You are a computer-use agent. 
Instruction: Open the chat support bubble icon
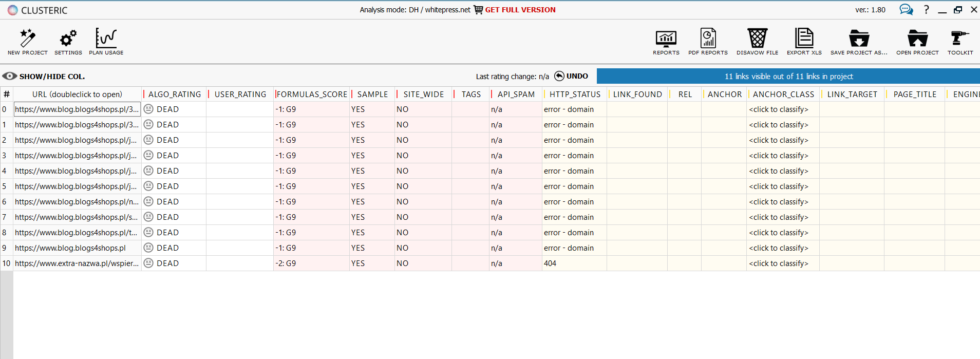(x=906, y=10)
